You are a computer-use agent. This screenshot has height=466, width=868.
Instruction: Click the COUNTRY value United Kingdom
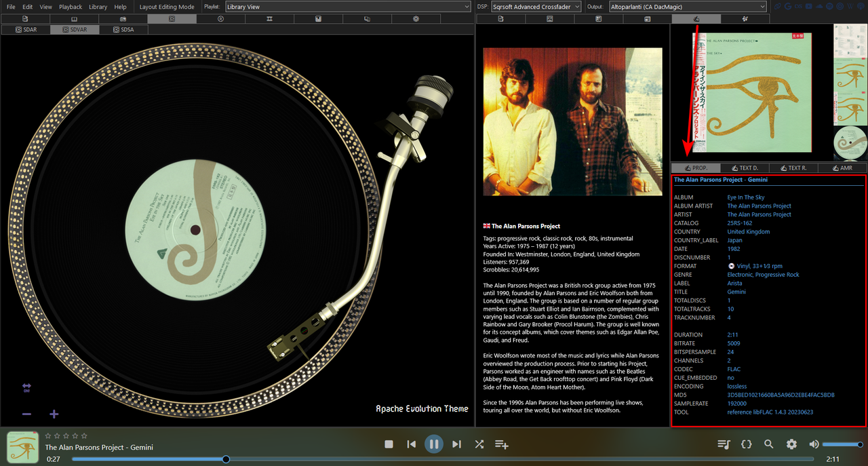coord(749,232)
